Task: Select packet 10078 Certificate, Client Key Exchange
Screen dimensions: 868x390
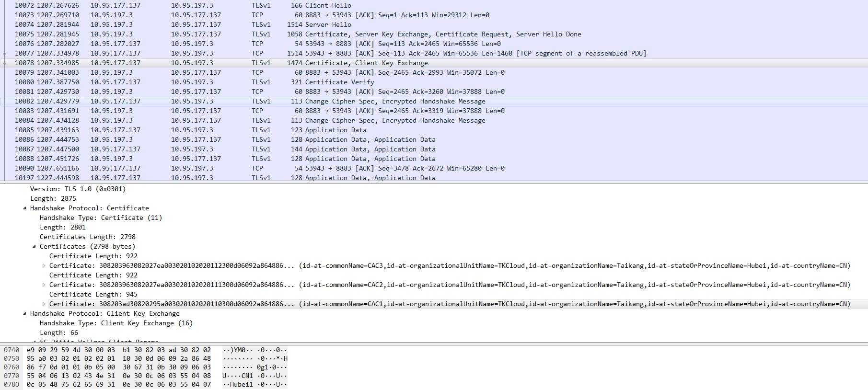Action: (434, 63)
